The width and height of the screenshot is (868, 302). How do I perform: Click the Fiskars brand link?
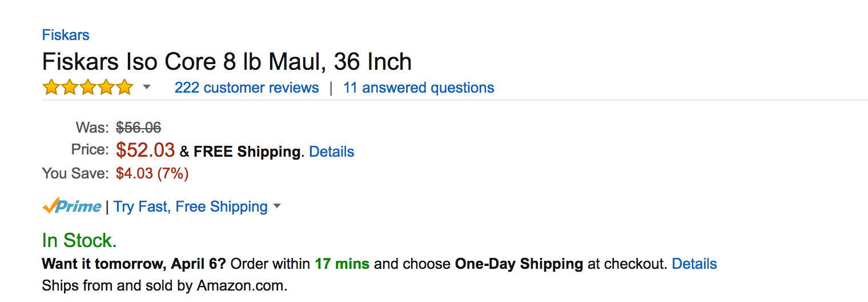(x=66, y=35)
